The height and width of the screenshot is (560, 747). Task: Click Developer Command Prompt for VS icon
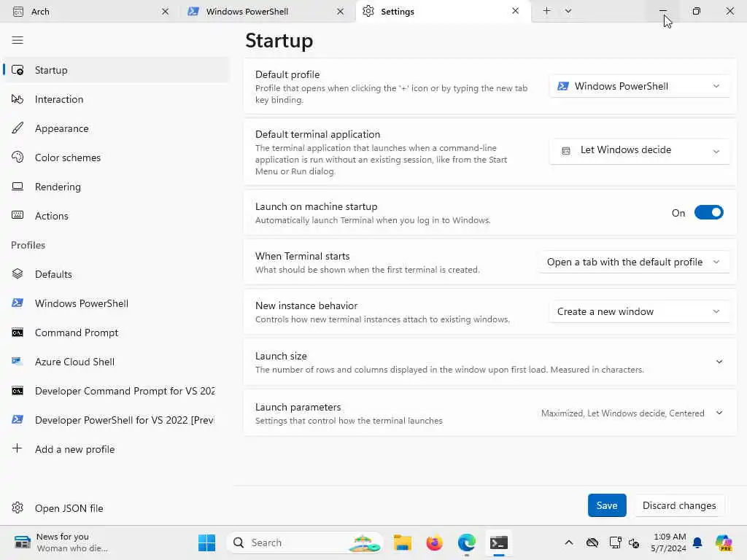click(18, 391)
